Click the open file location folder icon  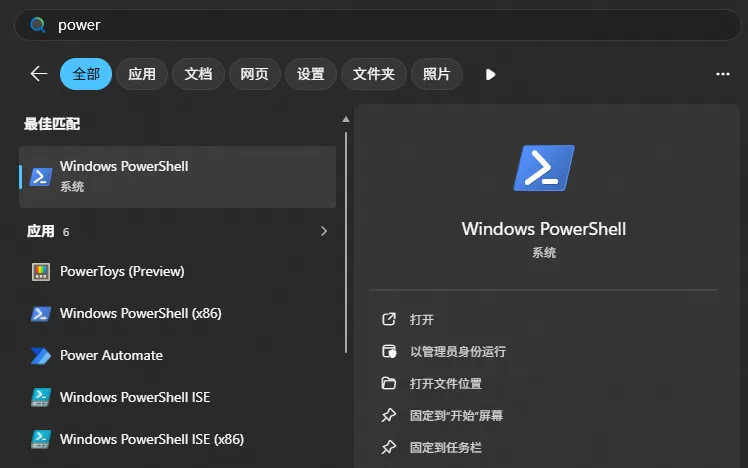(389, 383)
